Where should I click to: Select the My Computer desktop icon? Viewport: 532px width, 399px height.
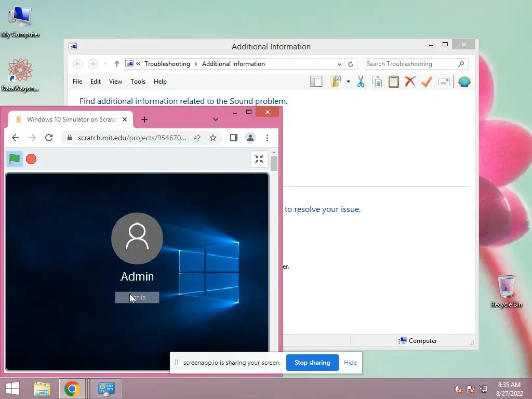click(20, 22)
